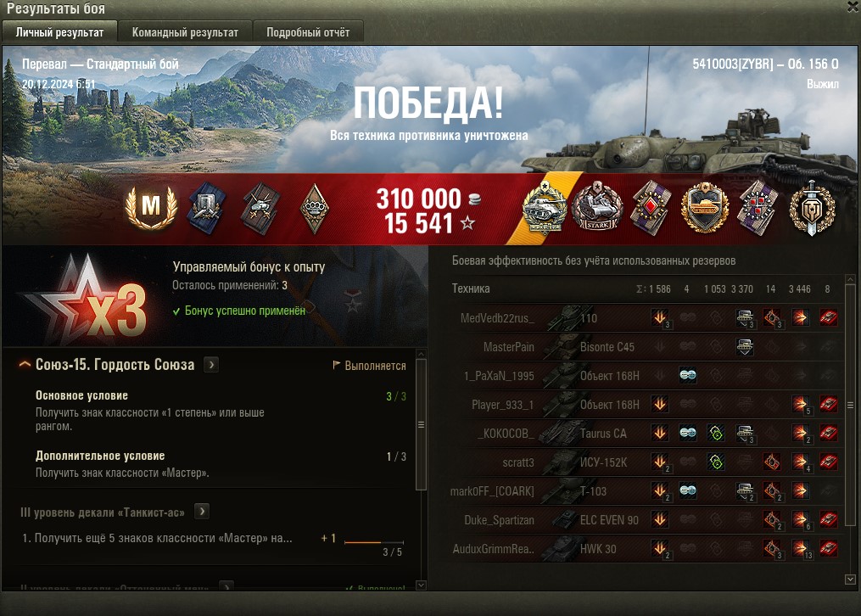Click HWK 30 damage dealt icon
This screenshot has height=616, width=861.
click(x=800, y=548)
